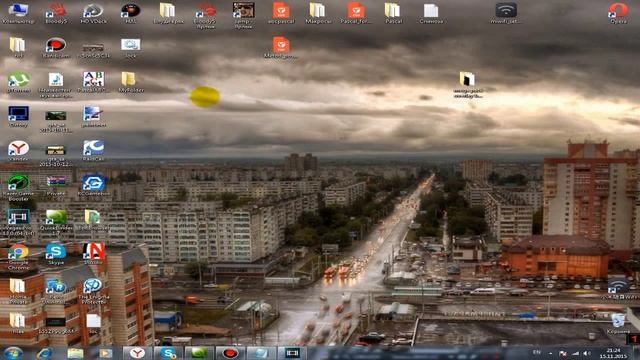Switch to Bandicam recorder on taskbar
Screen dimensions: 640x360
pos(230,353)
